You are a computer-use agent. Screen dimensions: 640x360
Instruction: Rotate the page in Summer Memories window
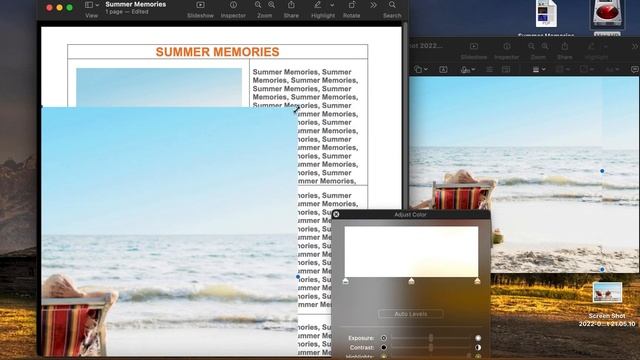point(351,5)
